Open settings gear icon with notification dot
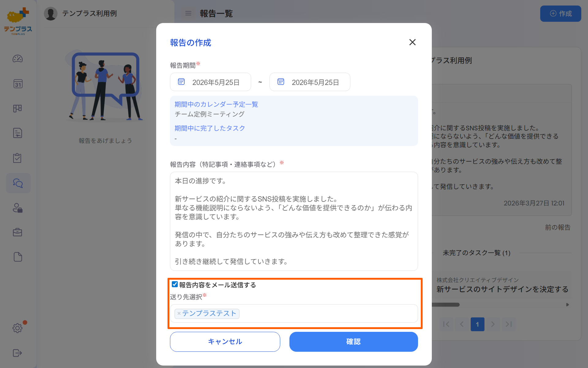Screen dimensions: 588x368 click(x=18, y=328)
